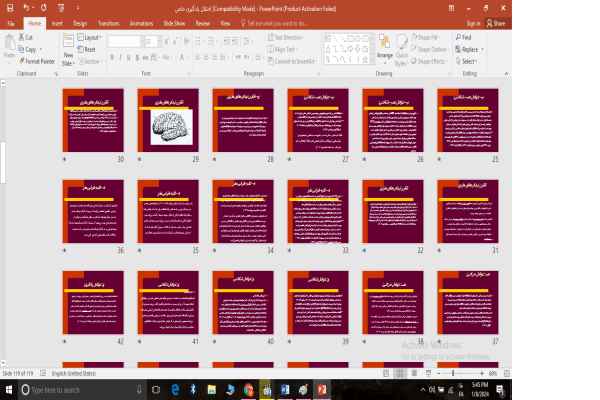
Task: Switch to the Slide Show tab
Action: 172,21
